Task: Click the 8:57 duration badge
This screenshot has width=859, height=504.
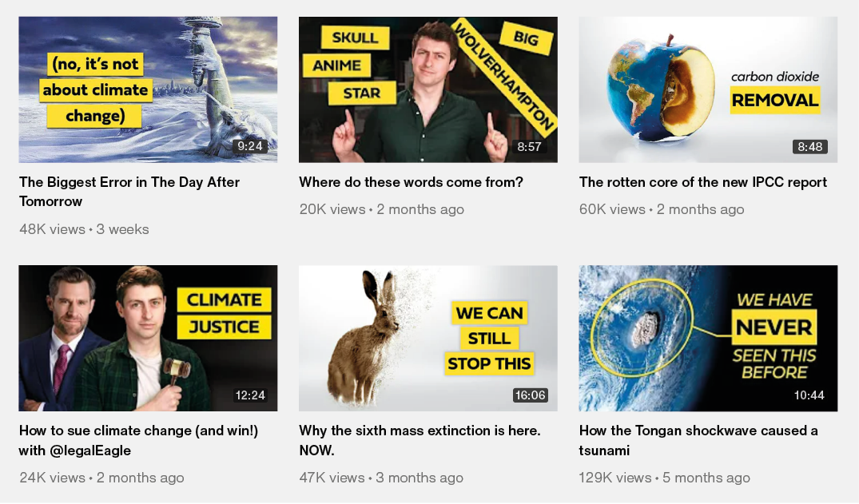Action: [529, 147]
